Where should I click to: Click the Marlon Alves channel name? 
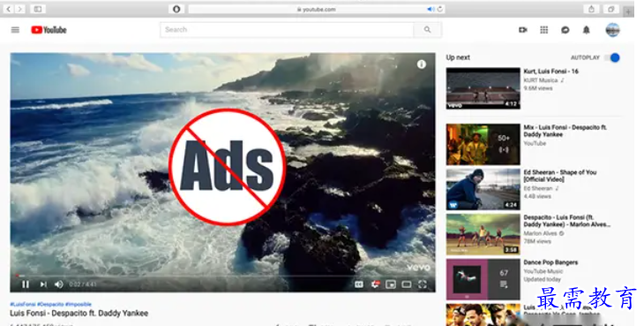point(540,233)
